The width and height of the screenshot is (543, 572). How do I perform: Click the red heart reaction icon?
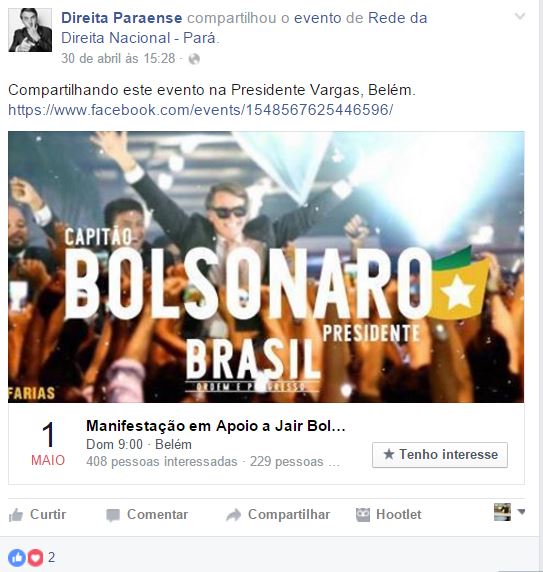point(35,557)
